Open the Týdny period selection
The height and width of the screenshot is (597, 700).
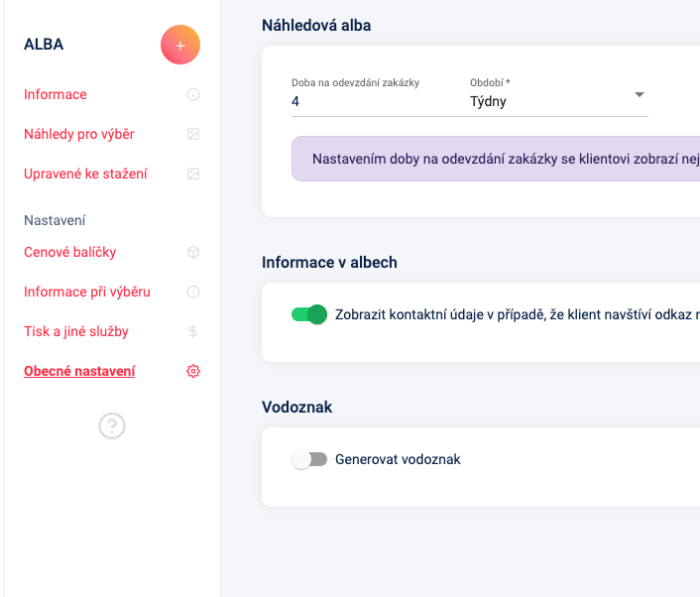coord(558,101)
